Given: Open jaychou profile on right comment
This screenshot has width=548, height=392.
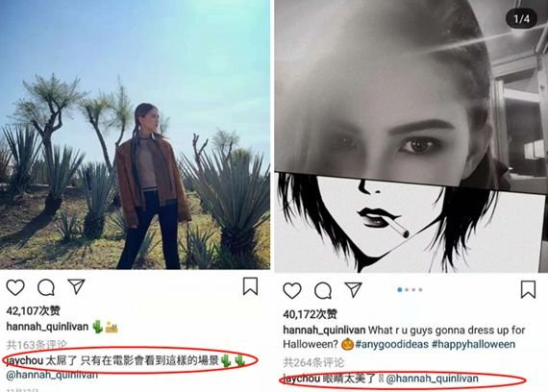Looking at the screenshot, I should point(302,379).
